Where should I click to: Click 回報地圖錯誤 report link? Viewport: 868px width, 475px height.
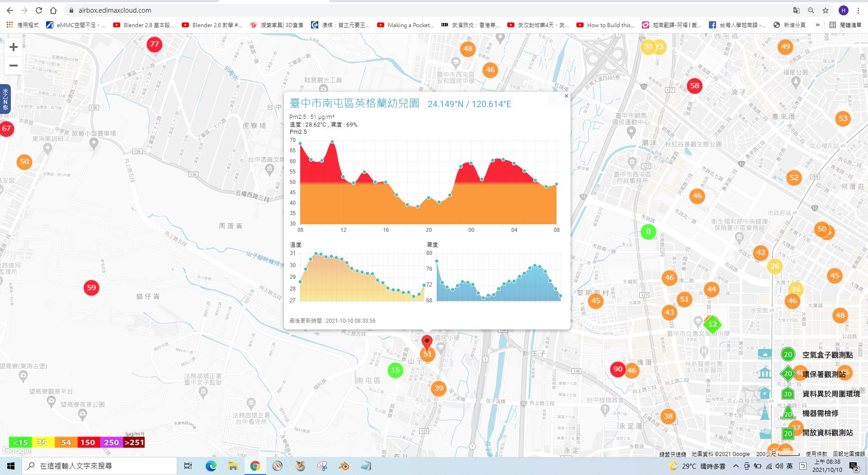click(x=849, y=454)
